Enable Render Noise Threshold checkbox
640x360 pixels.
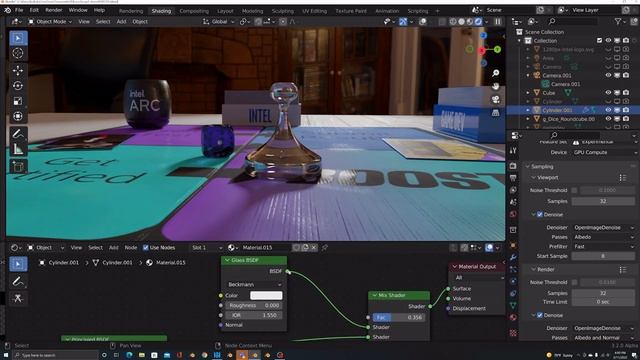574,282
